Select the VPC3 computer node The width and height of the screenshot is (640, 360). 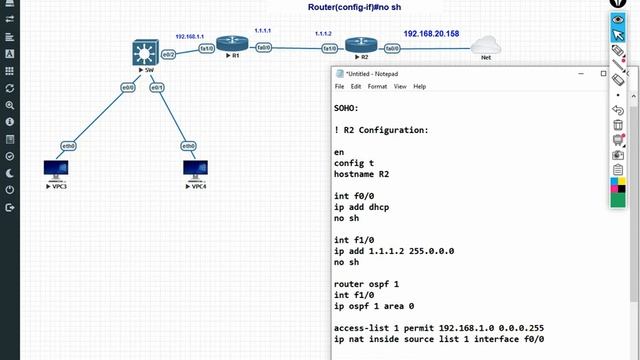[x=56, y=171]
